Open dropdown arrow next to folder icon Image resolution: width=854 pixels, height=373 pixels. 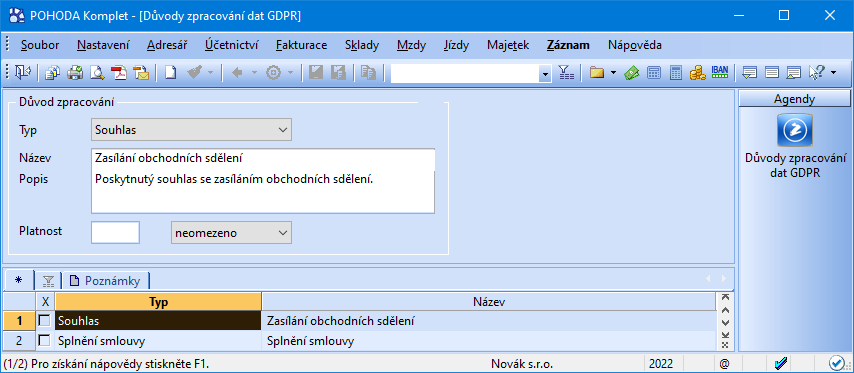(613, 73)
